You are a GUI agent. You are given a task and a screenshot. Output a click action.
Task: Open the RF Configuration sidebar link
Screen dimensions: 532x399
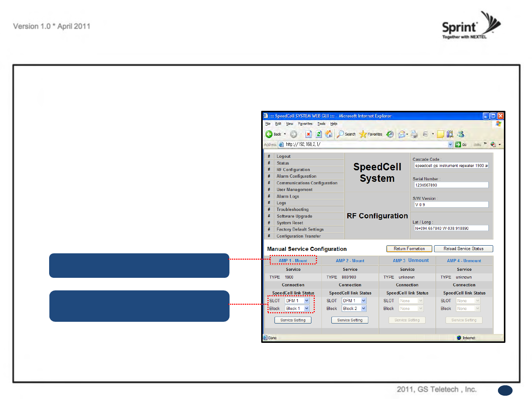293,170
